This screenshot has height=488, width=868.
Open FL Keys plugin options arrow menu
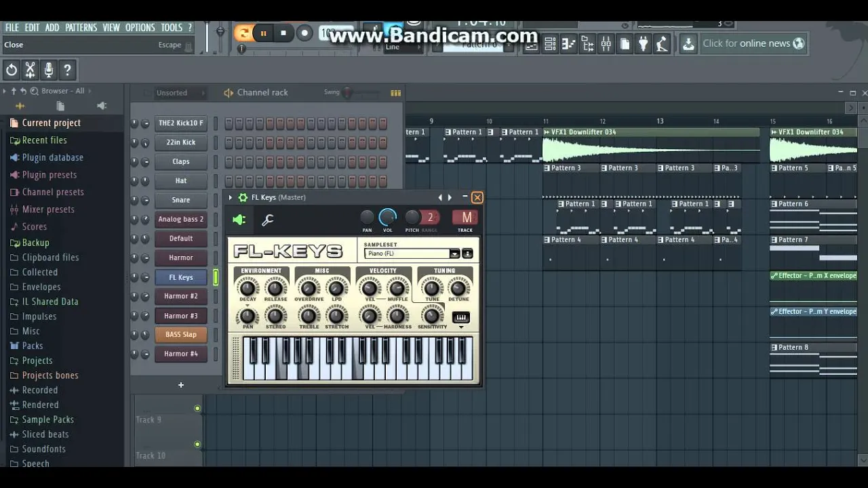click(231, 197)
